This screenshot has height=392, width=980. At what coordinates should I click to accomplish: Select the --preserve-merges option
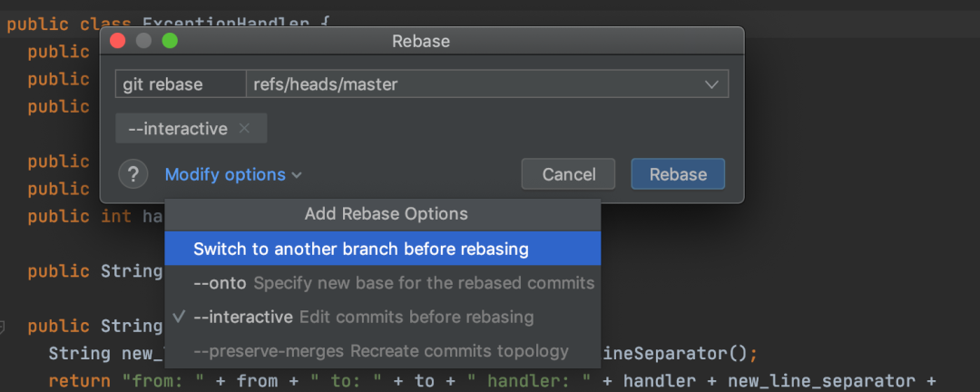point(380,351)
